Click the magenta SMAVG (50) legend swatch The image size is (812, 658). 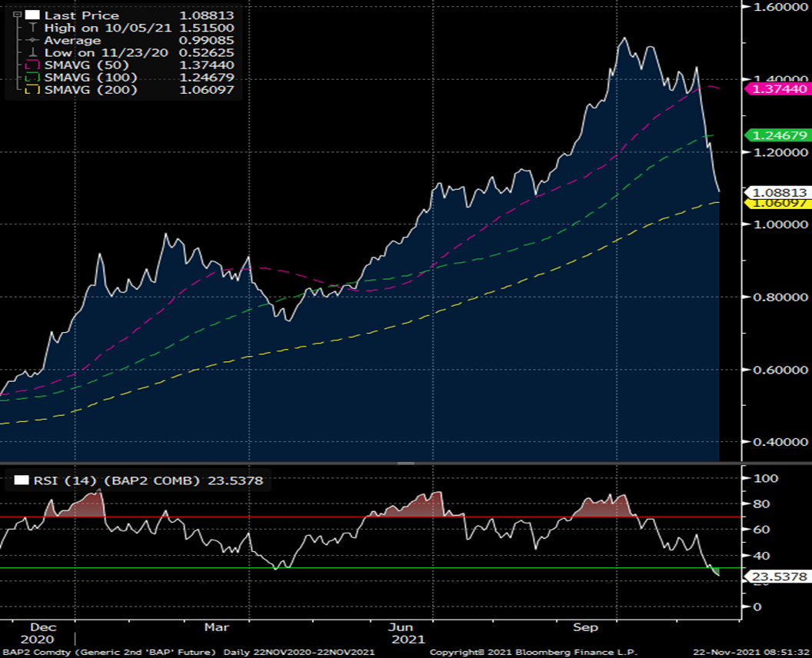[32, 65]
